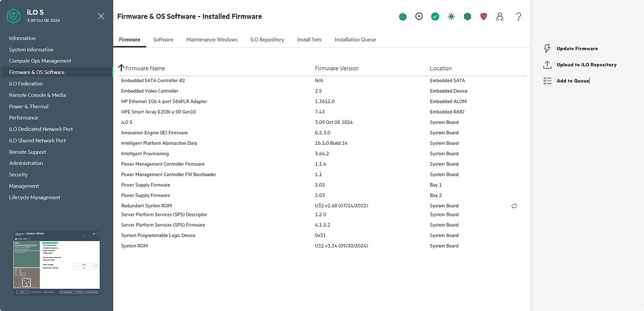Expand the iLO Repository tab
644x311 pixels.
coord(267,39)
